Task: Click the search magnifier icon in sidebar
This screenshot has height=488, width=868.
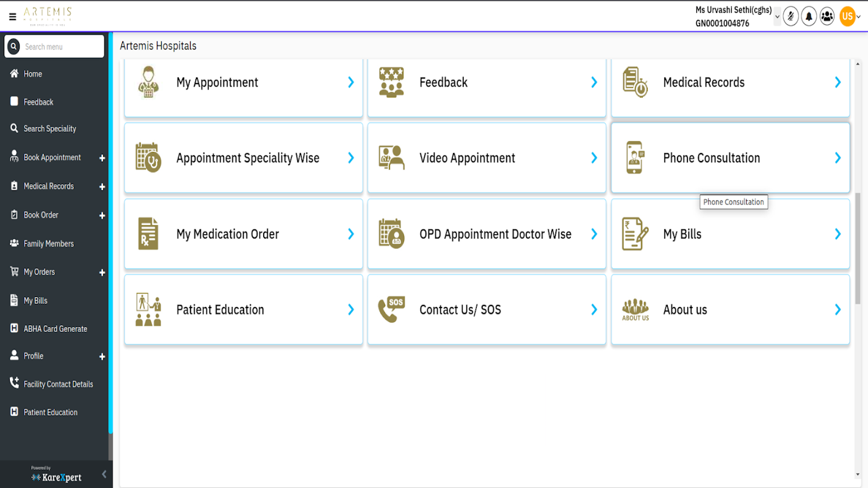Action: (14, 46)
